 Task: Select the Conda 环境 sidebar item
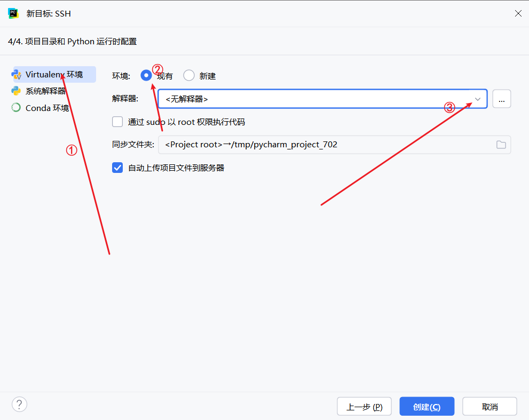click(47, 108)
